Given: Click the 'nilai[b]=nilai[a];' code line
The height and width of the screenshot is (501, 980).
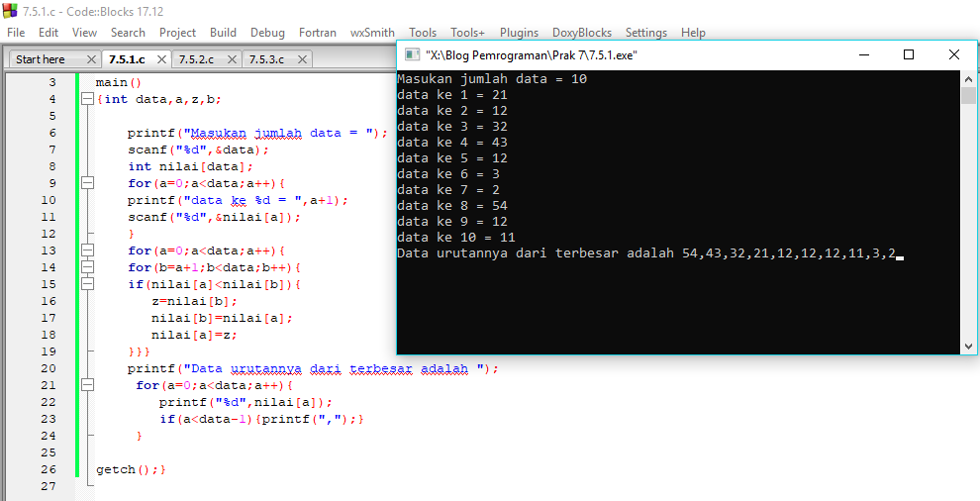Looking at the screenshot, I should tap(222, 318).
